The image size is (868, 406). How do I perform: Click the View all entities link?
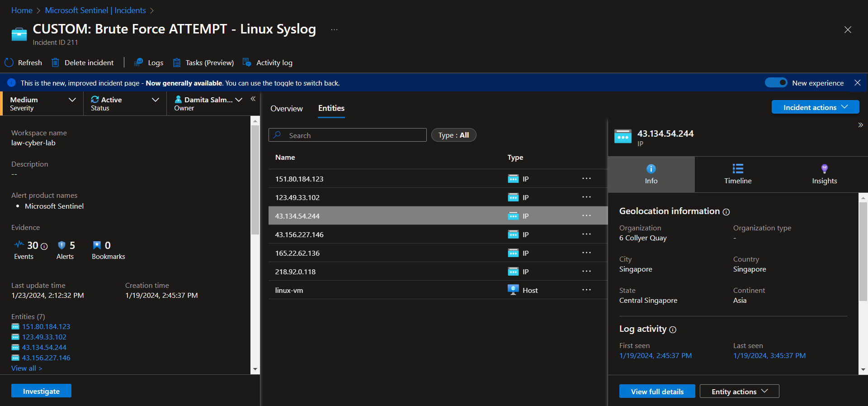coord(27,368)
